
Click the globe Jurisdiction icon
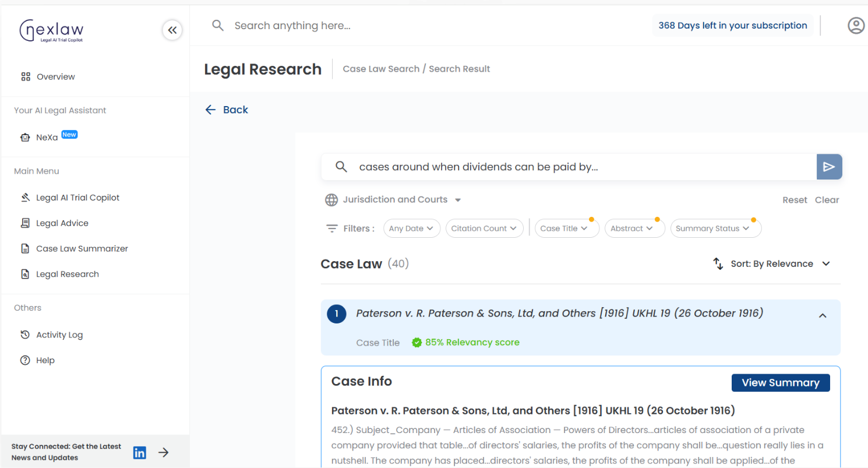(x=331, y=200)
